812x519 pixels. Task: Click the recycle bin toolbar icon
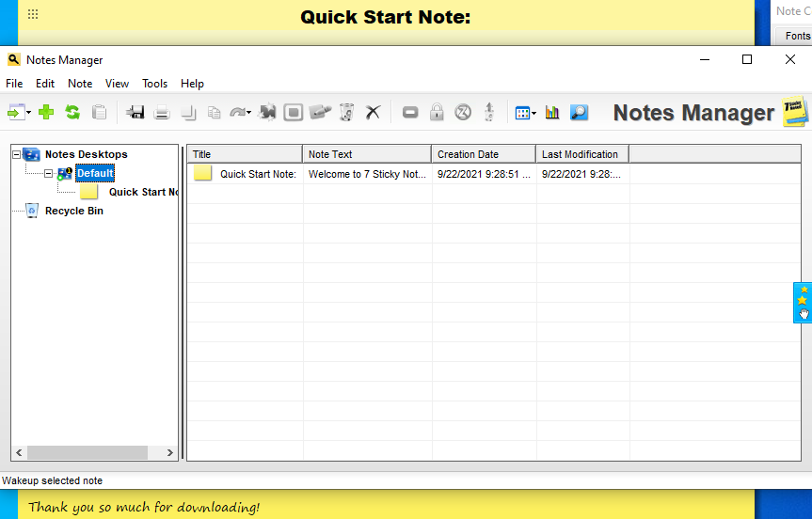tap(346, 113)
